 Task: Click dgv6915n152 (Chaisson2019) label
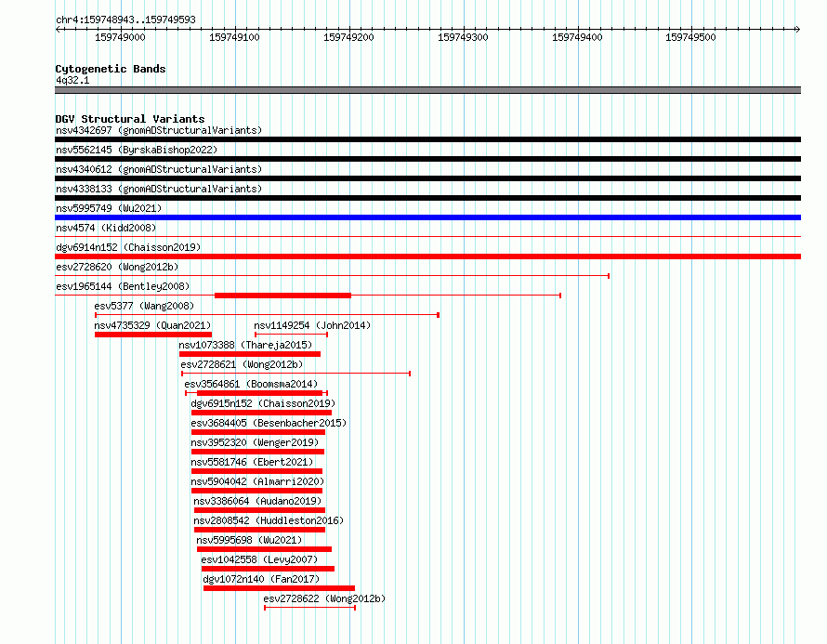click(x=263, y=403)
